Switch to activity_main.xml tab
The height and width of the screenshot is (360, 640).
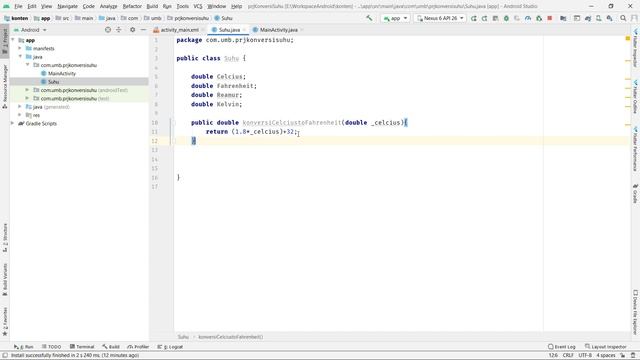pyautogui.click(x=179, y=30)
